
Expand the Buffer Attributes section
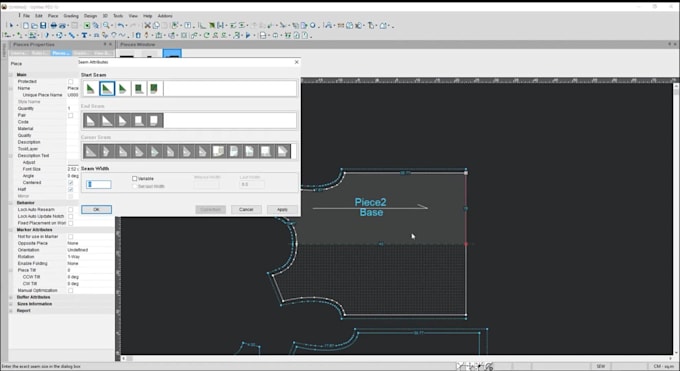[11, 297]
